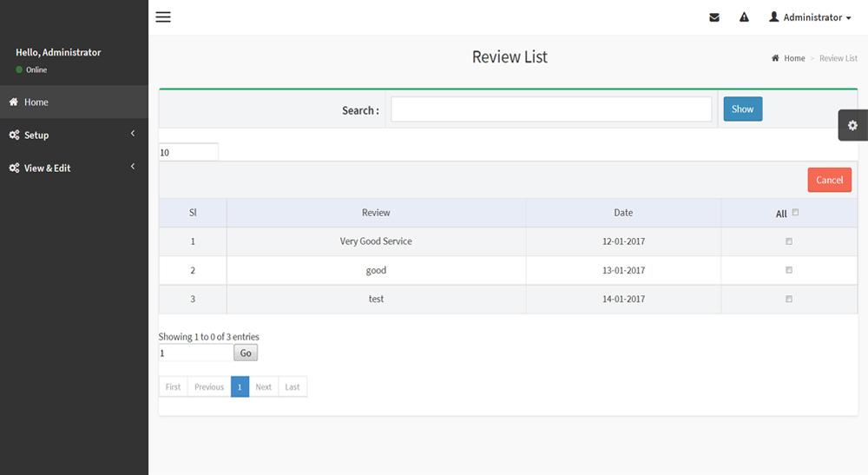Toggle the hamburger sidebar menu icon
This screenshot has width=868, height=475.
(x=163, y=17)
